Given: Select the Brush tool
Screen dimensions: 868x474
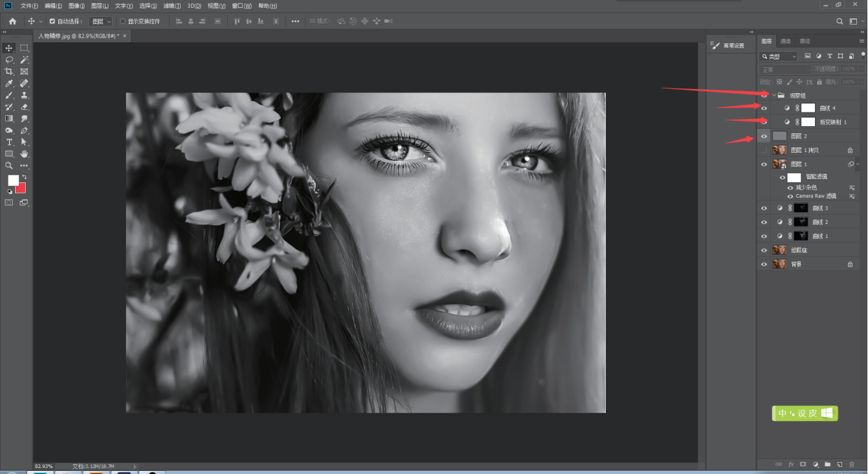Looking at the screenshot, I should click(9, 95).
